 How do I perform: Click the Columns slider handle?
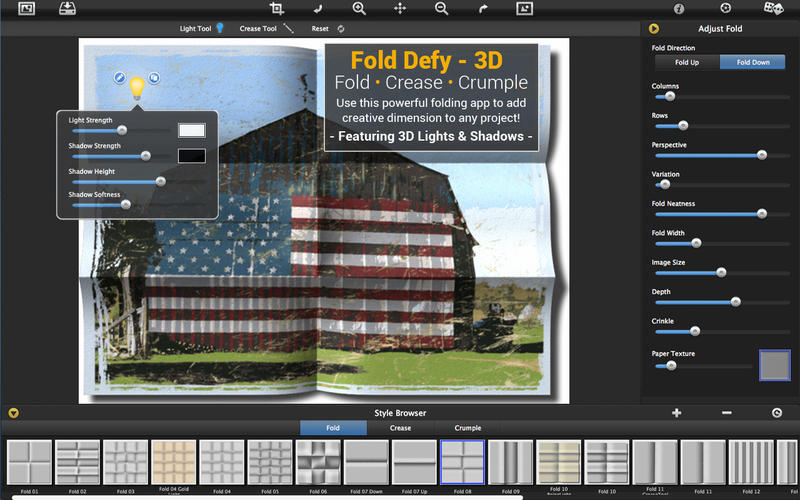click(x=670, y=96)
